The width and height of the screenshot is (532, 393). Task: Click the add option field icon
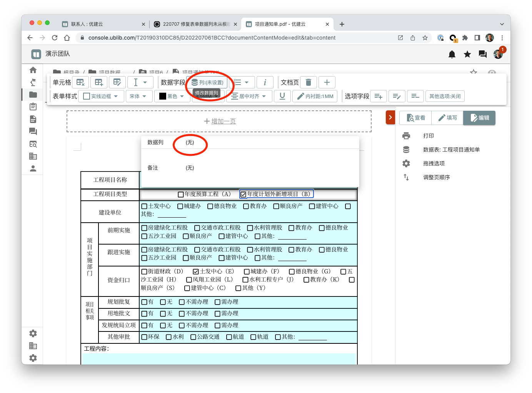pos(379,96)
